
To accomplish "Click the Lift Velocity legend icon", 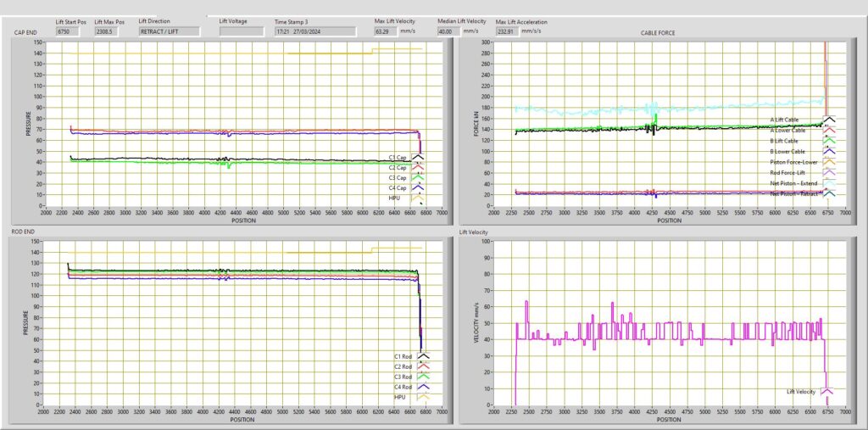I will 826,391.
